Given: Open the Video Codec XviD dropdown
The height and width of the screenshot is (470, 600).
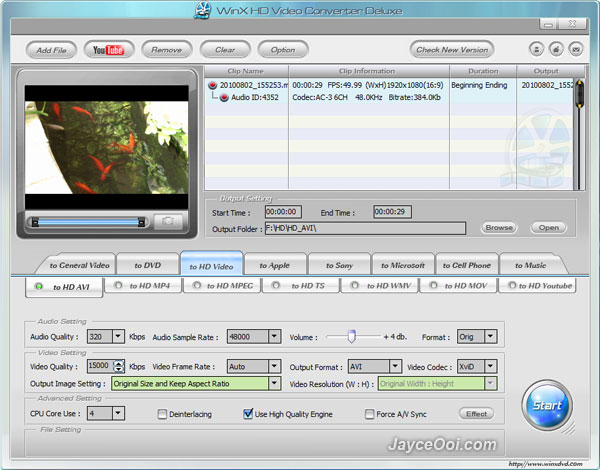Looking at the screenshot, I should 491,367.
